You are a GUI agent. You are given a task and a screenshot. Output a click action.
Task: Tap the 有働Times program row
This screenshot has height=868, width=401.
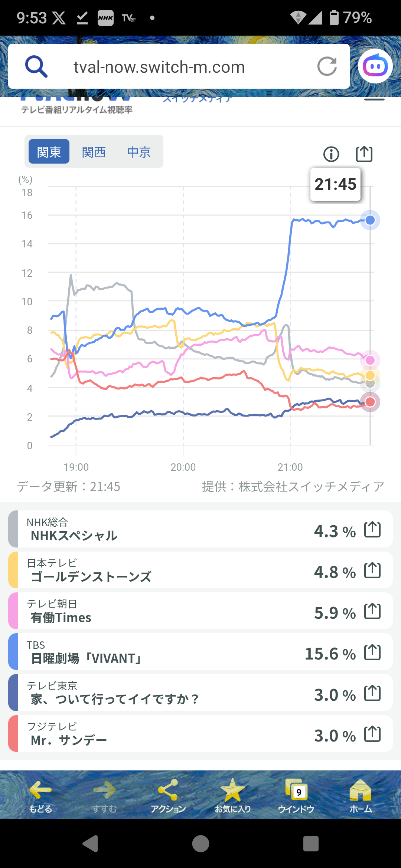[200, 611]
